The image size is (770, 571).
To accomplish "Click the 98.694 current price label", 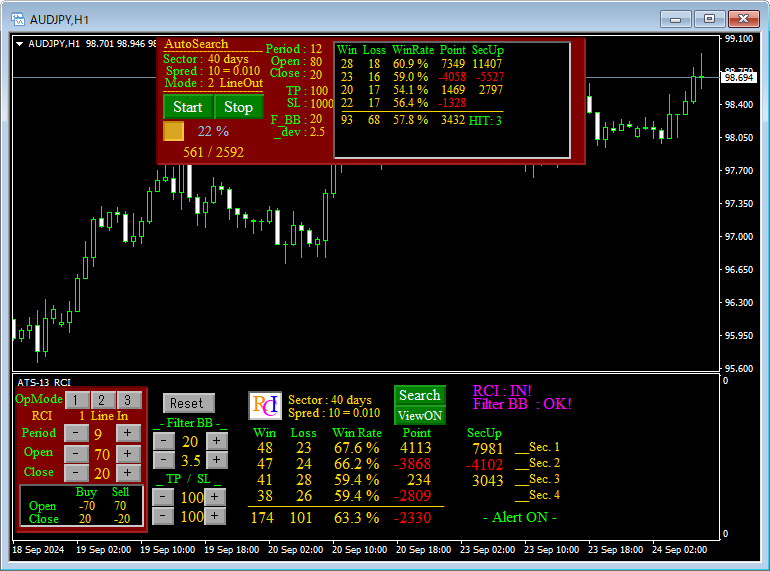I will pyautogui.click(x=739, y=78).
